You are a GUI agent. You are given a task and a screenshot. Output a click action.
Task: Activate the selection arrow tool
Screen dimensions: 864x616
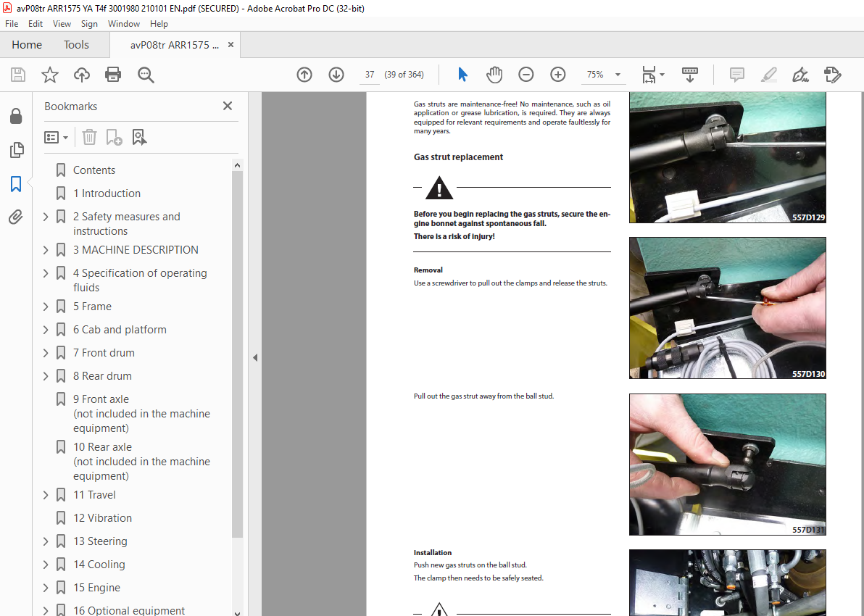[462, 75]
